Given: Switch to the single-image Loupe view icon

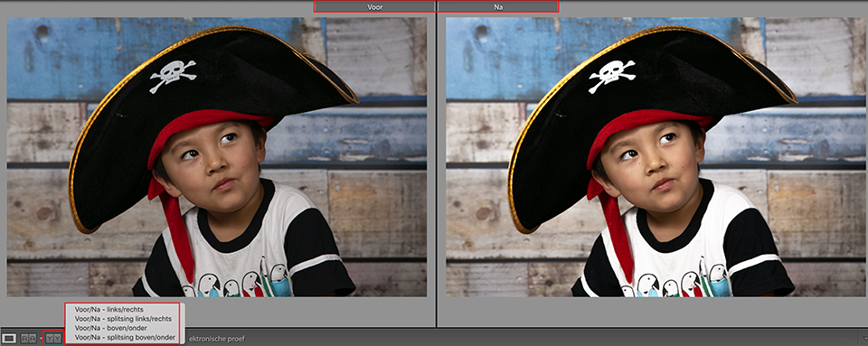Looking at the screenshot, I should click(9, 338).
